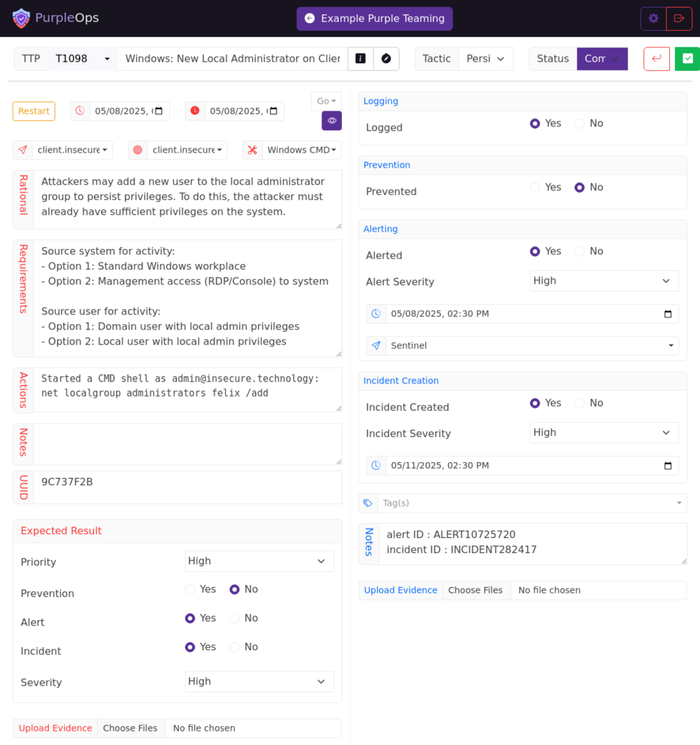This screenshot has height=745, width=700.
Task: Set Logged to No
Action: 580,123
